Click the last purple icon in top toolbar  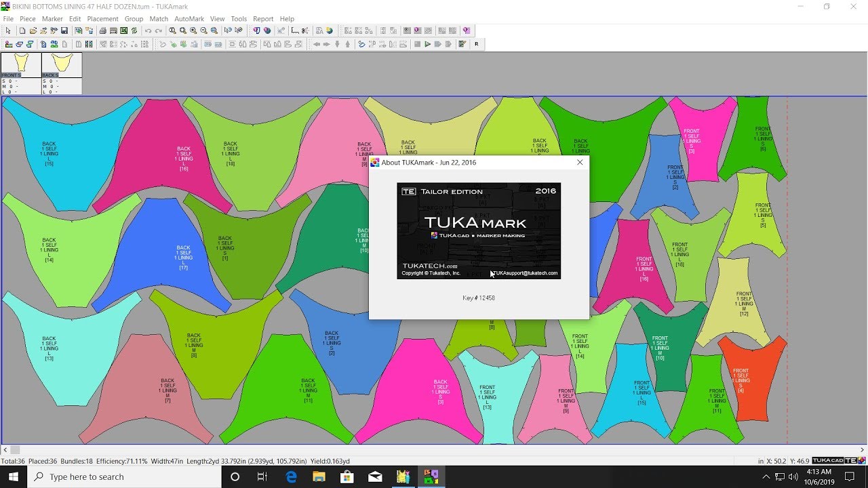pyautogui.click(x=467, y=30)
